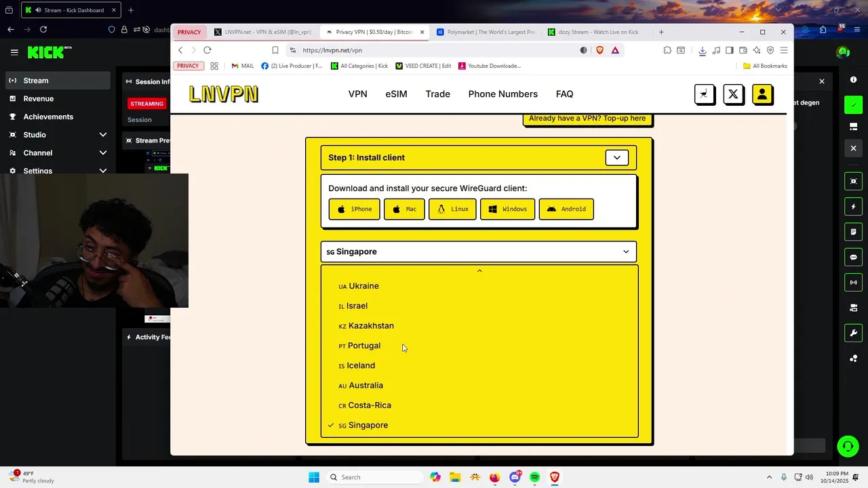Open the Windows Start menu
This screenshot has height=488, width=868.
tap(313, 477)
